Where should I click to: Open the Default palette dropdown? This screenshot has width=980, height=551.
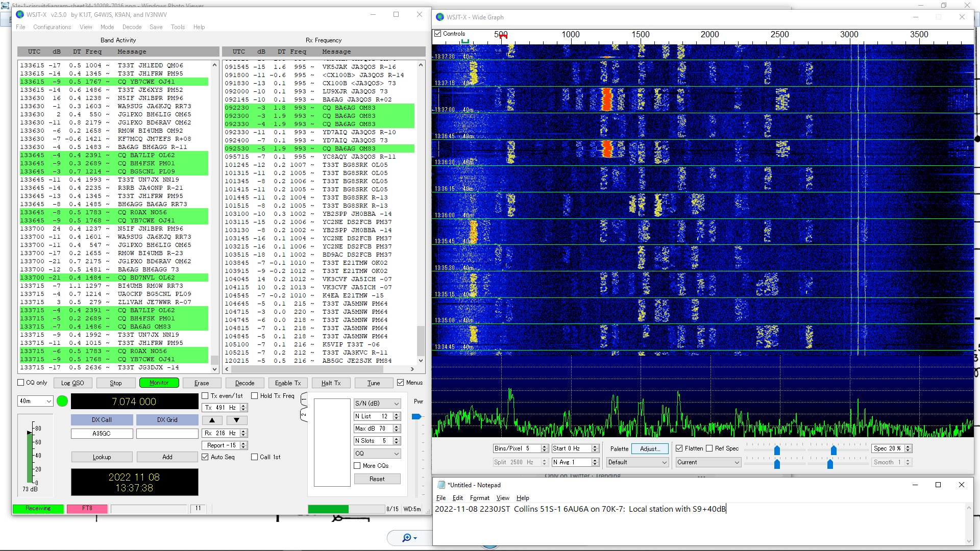[x=637, y=462]
